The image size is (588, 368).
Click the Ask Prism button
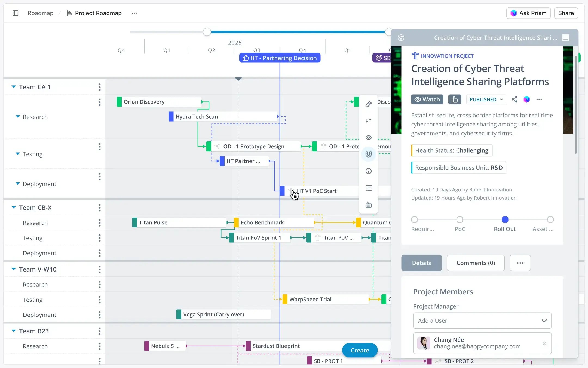tap(528, 13)
